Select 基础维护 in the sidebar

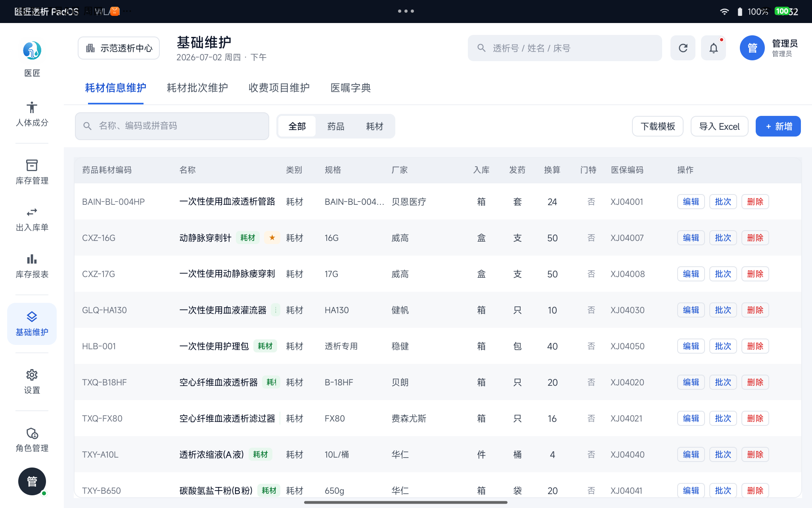click(x=32, y=324)
